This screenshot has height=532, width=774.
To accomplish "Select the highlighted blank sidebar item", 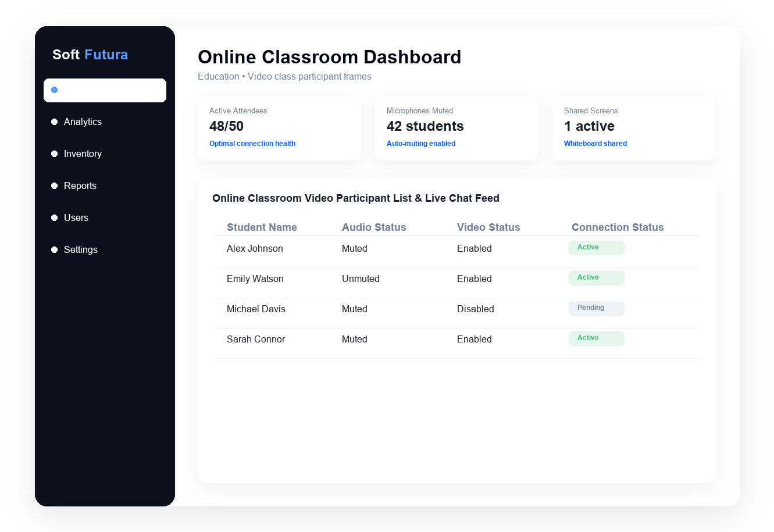I will click(x=105, y=90).
